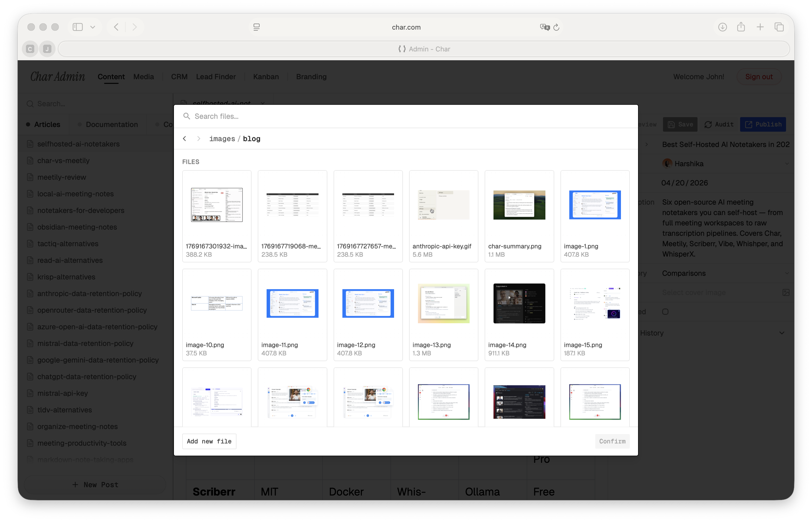Image resolution: width=812 pixels, height=522 pixels.
Task: Navigate forward in the file browser
Action: point(199,139)
